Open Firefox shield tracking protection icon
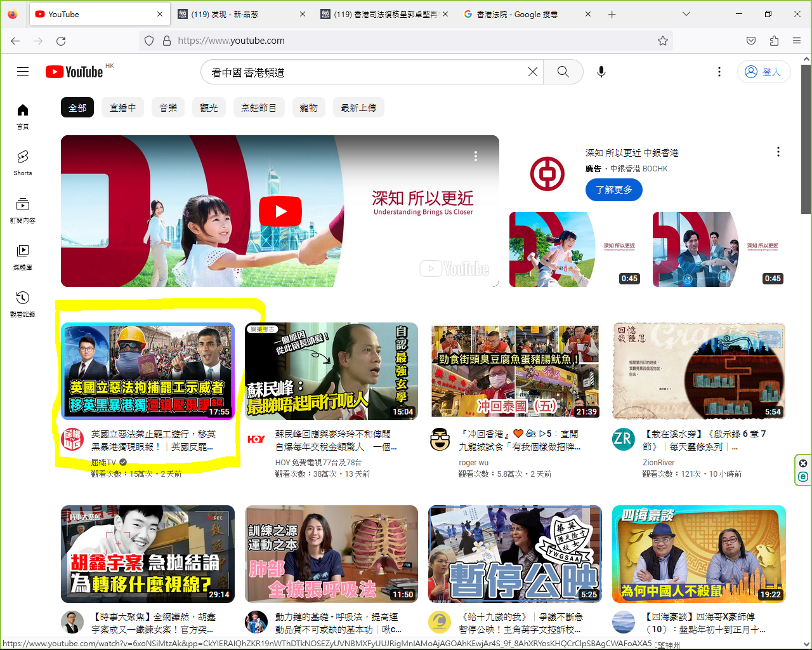Image resolution: width=812 pixels, height=650 pixels. tap(149, 41)
